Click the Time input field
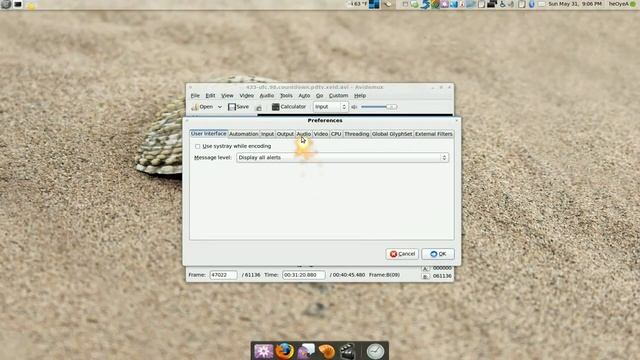The height and width of the screenshot is (360, 640). click(x=304, y=275)
